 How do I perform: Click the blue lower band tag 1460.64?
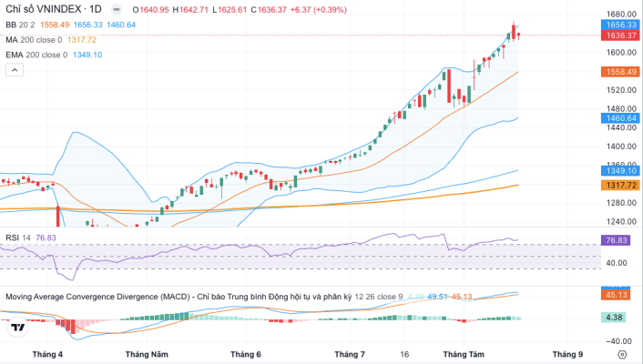pyautogui.click(x=621, y=118)
